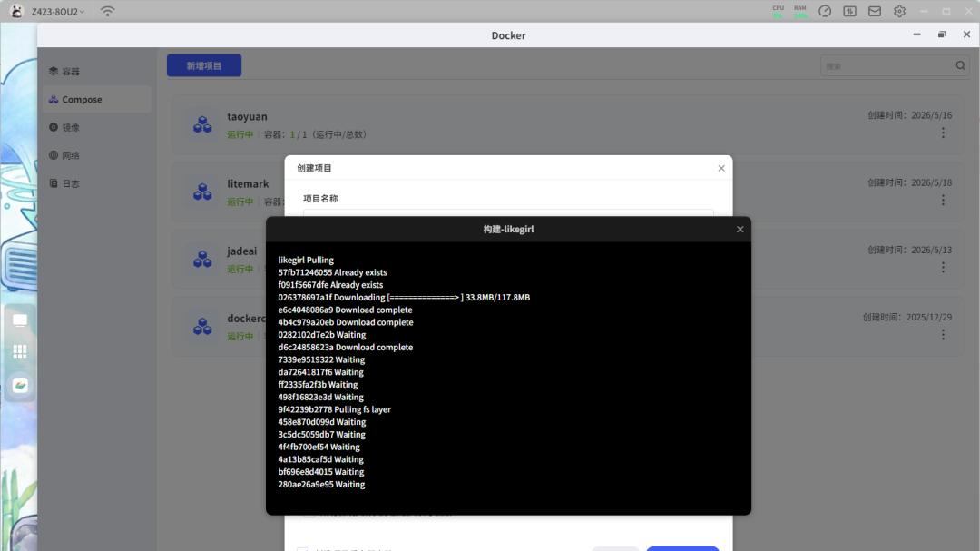This screenshot has width=980, height=551.
Task: Close the 创建项目 dialog
Action: (x=721, y=168)
